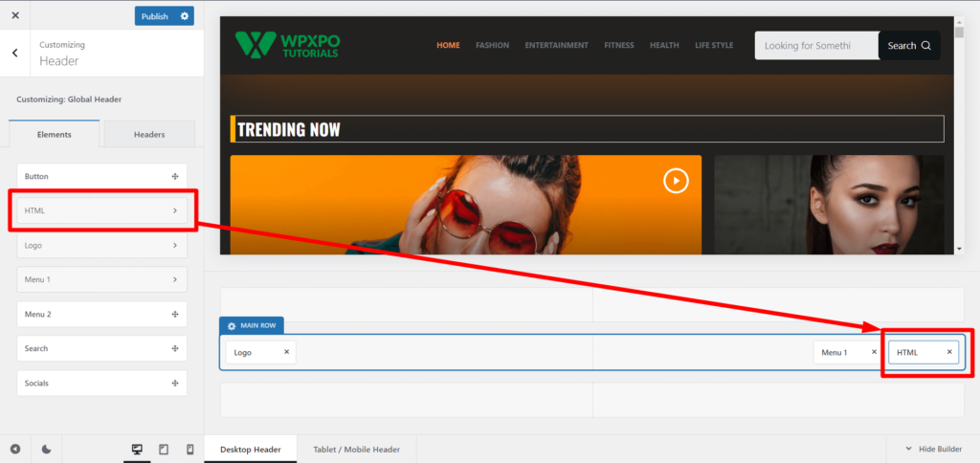
Task: Switch to Desktop Header tab
Action: tap(250, 450)
